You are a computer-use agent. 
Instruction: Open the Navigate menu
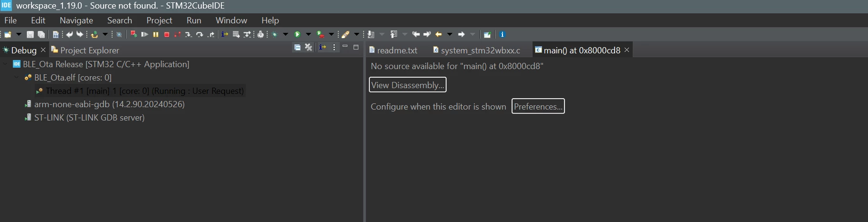(76, 20)
